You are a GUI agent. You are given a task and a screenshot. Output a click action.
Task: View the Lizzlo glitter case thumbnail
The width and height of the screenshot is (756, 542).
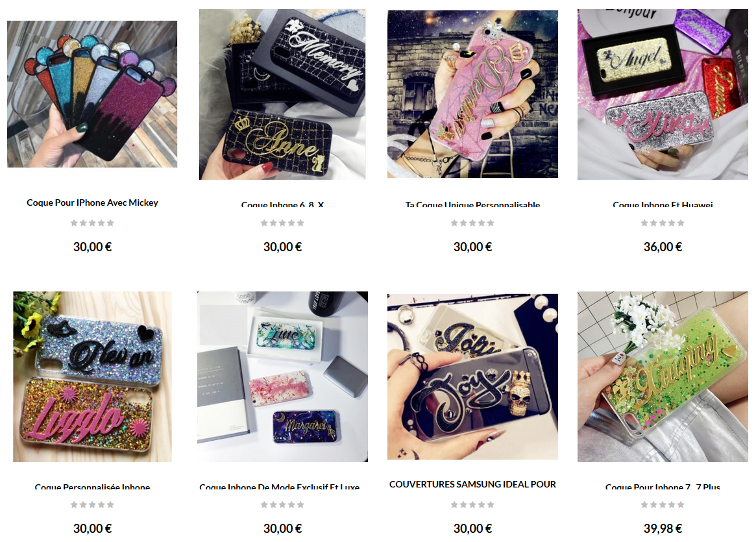(x=92, y=376)
